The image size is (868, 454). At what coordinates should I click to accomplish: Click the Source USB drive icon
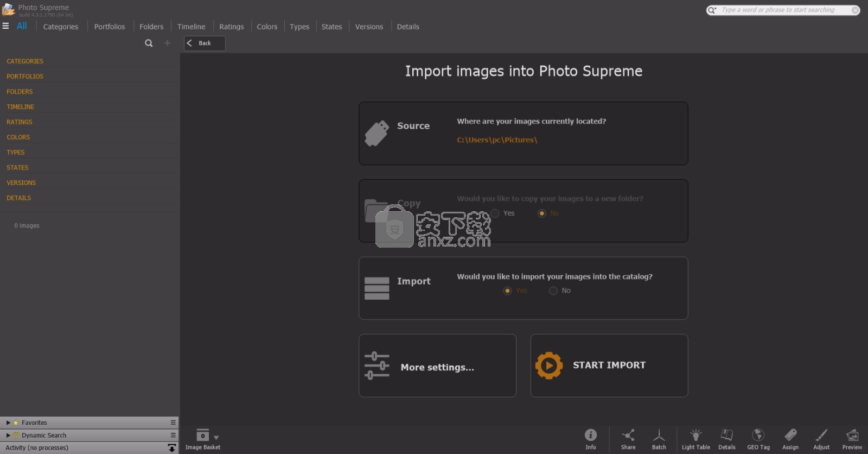[376, 133]
